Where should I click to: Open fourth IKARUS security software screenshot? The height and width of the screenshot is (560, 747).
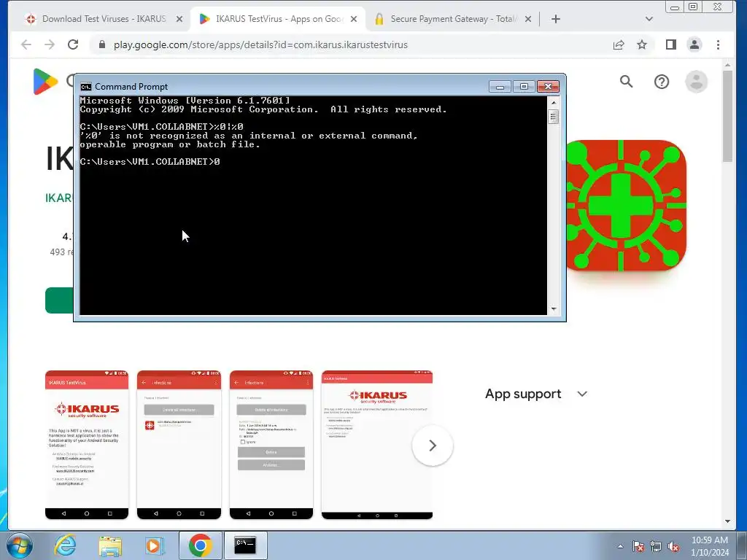pyautogui.click(x=377, y=445)
